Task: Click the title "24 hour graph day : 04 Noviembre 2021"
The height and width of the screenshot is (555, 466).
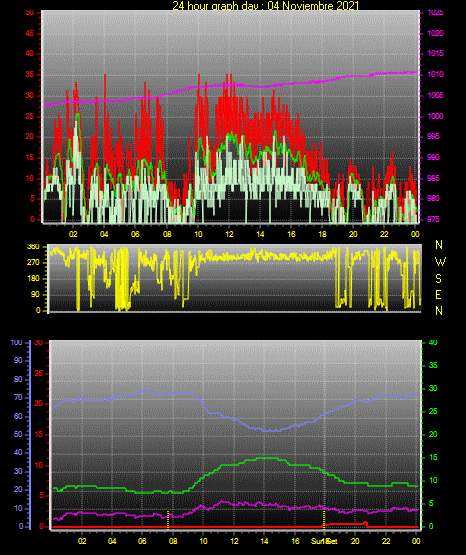Action: point(265,6)
